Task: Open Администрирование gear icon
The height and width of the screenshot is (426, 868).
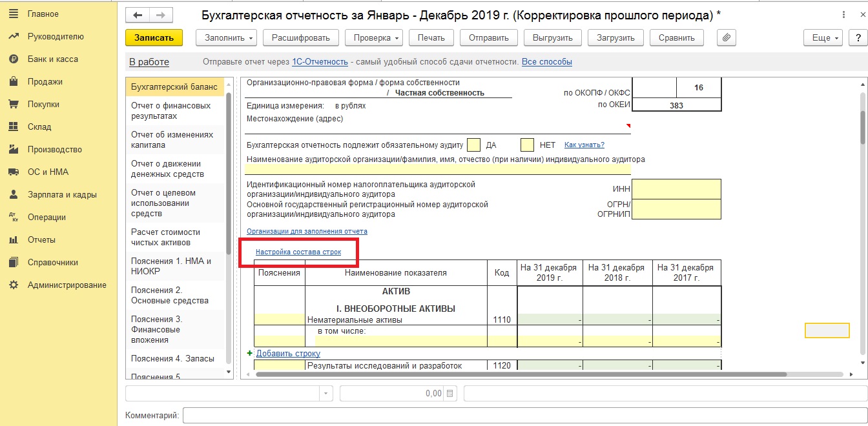Action: [13, 285]
